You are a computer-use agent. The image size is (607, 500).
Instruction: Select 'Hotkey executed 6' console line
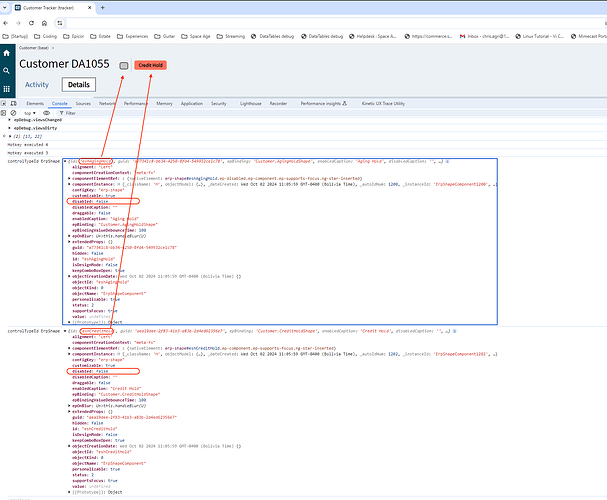[x=28, y=145]
